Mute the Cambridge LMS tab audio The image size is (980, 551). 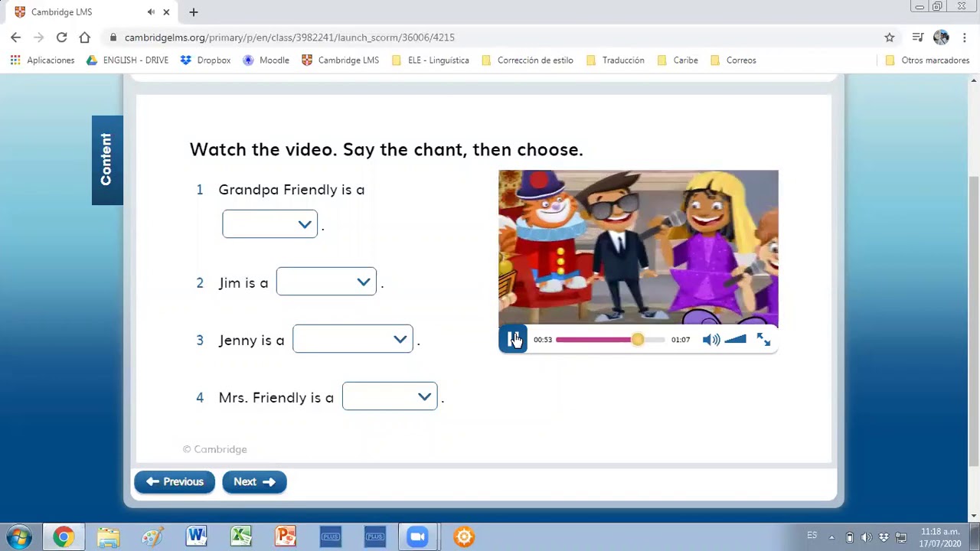point(151,12)
